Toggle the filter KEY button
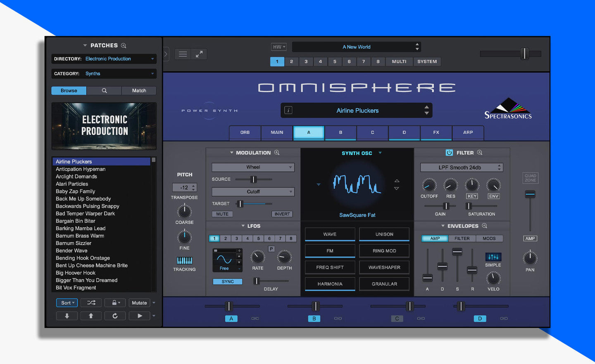 [x=472, y=196]
